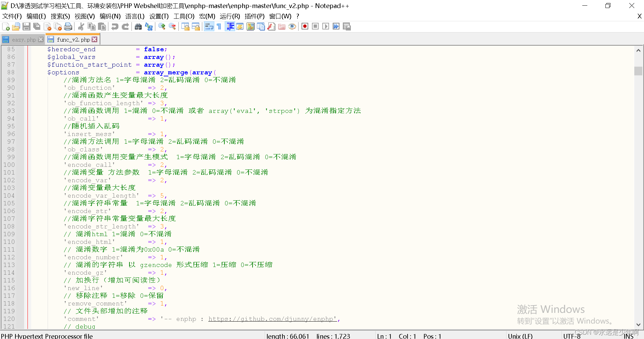
Task: Close the func_v2.php tab
Action: [95, 40]
